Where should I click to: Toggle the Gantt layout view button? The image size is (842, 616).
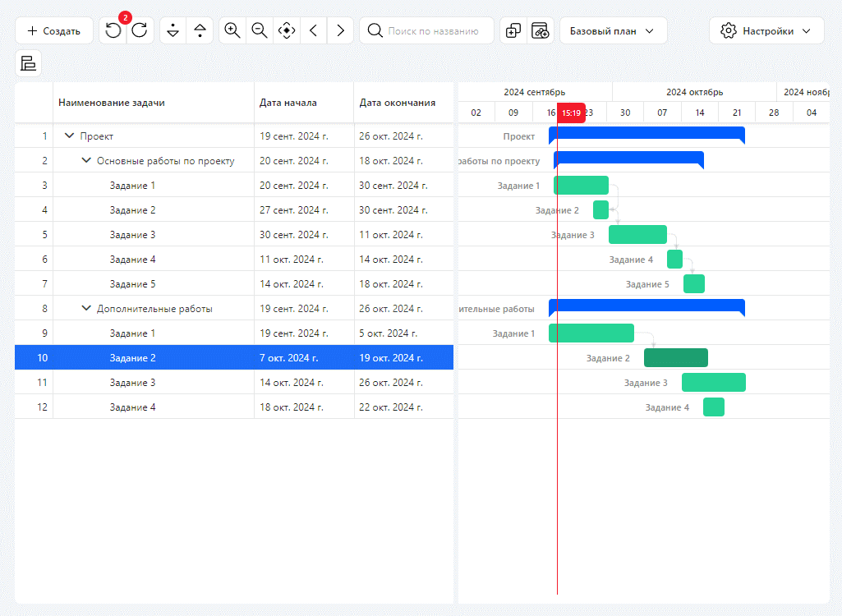click(29, 63)
